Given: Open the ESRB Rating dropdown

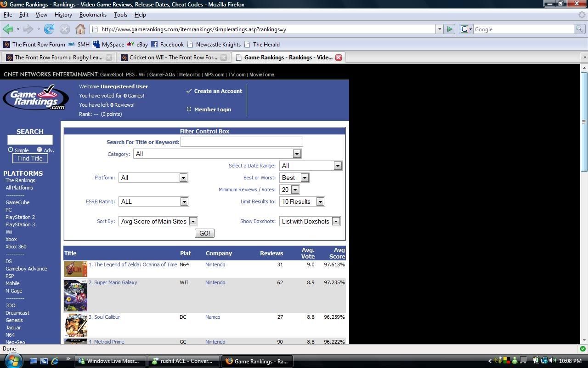Looking at the screenshot, I should click(153, 201).
